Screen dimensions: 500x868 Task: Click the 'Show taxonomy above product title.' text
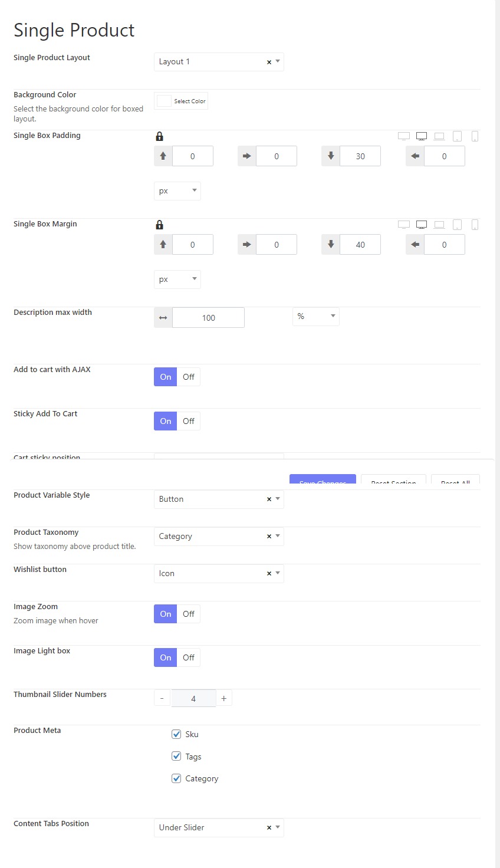tap(75, 547)
